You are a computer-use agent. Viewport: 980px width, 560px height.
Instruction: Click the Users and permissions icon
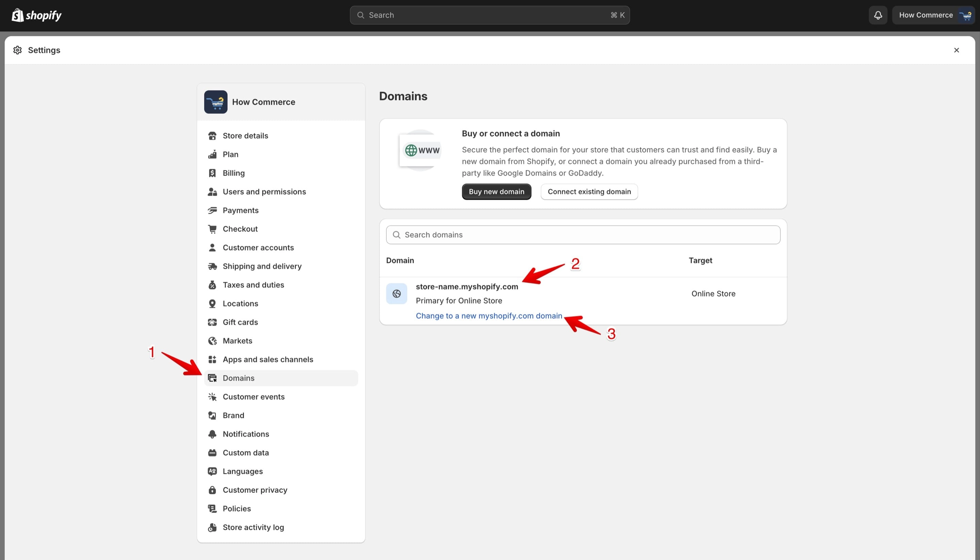click(212, 191)
